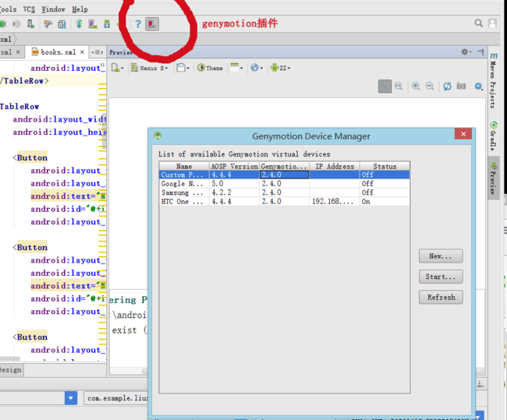Click the grayed-out run with coverage icon
Image resolution: width=507 pixels, height=420 pixels.
pos(16,24)
